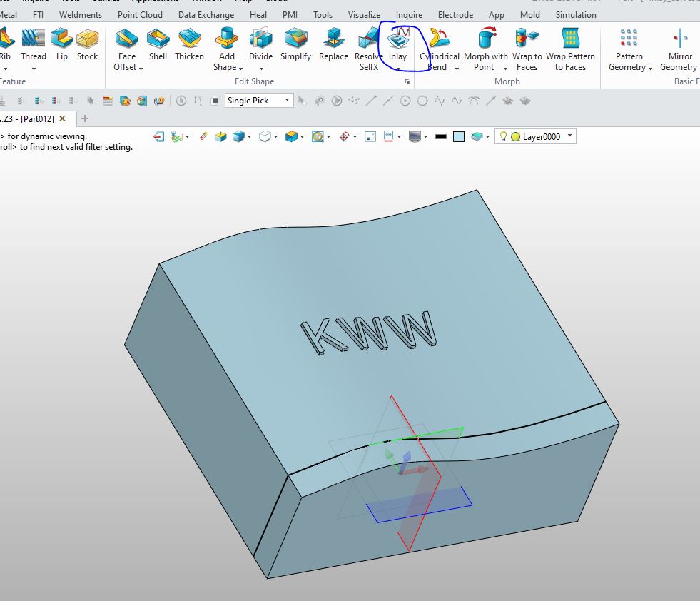The image size is (700, 601).
Task: Select the Pattern Geometry tool
Action: 629,49
